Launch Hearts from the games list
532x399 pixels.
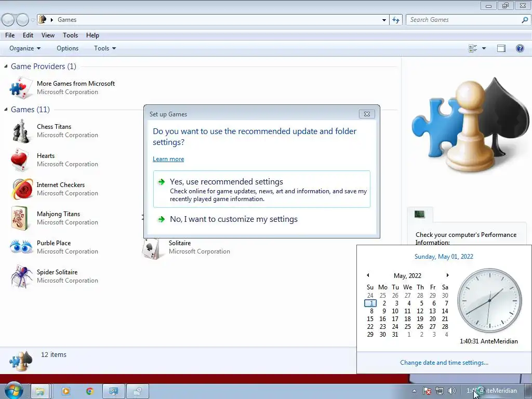[x=20, y=160]
